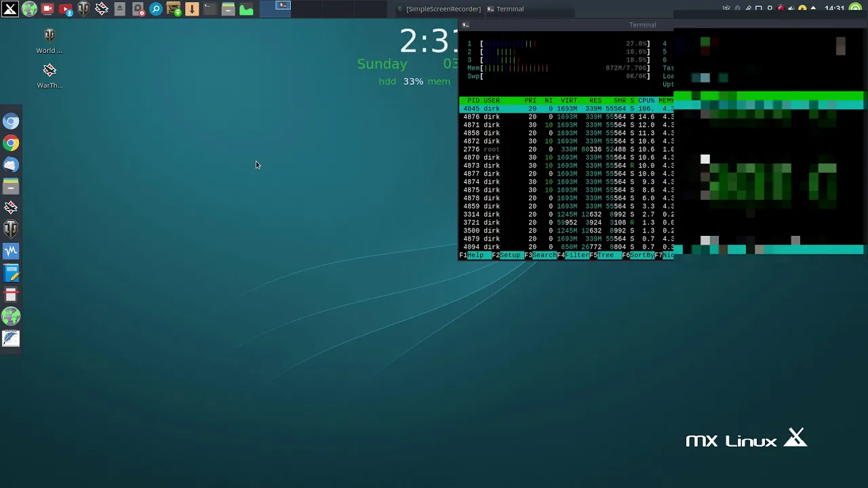Click the F6 SortBy key in htop
868x488 pixels.
638,256
